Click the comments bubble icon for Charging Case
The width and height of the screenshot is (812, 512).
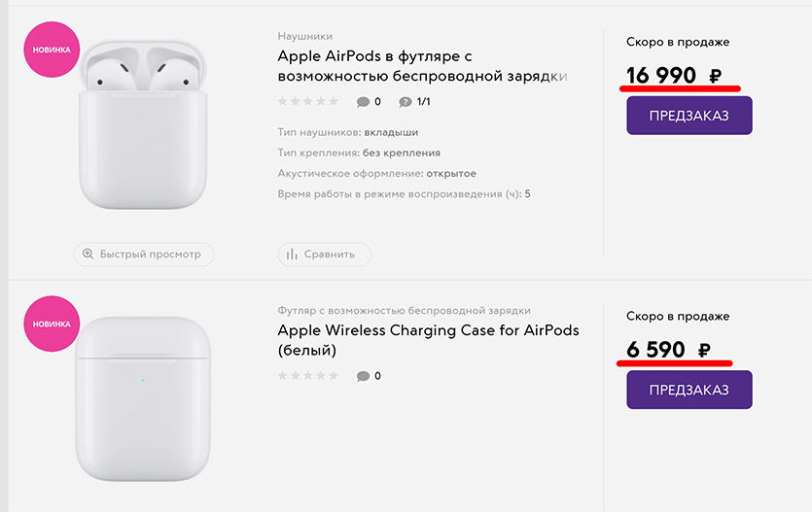pos(363,376)
